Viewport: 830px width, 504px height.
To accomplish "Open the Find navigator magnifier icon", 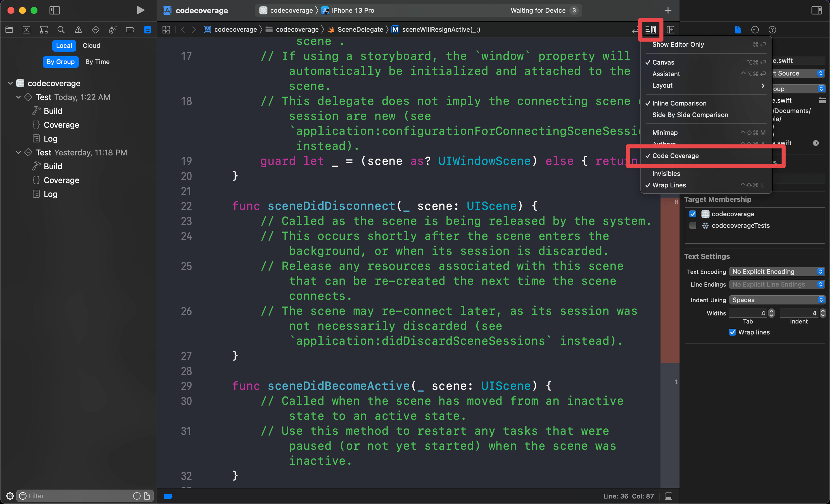I will tap(61, 30).
